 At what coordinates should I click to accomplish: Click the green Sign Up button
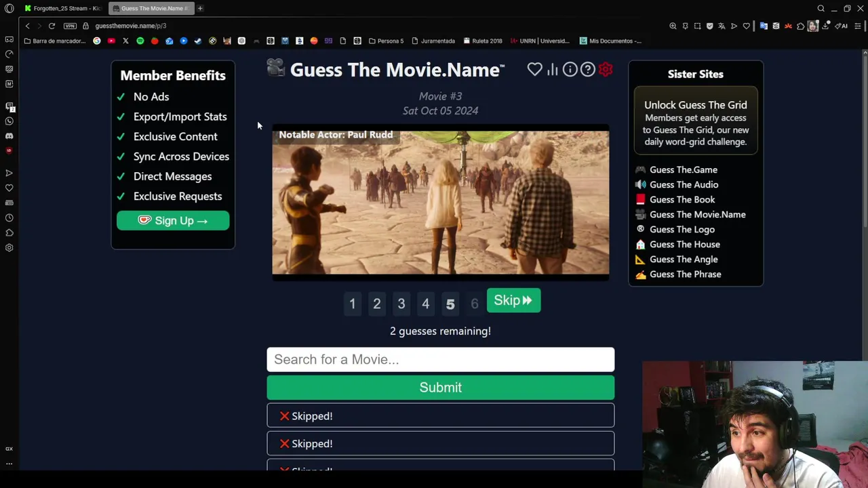click(x=173, y=220)
